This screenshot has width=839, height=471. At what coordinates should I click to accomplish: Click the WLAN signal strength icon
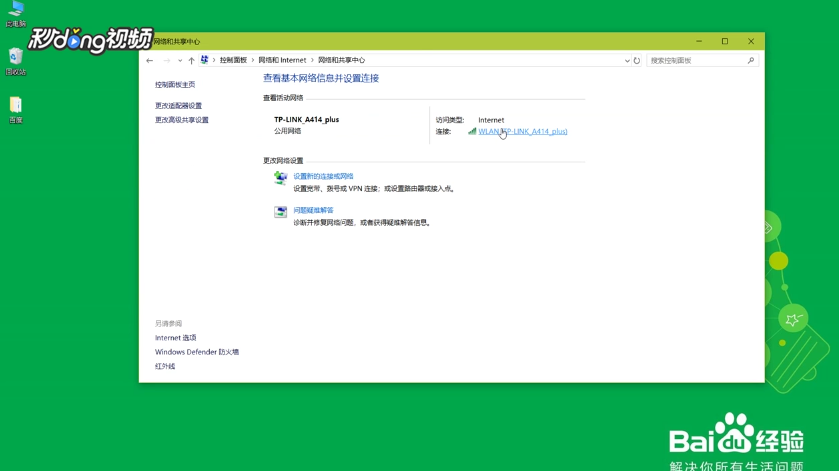tap(472, 131)
